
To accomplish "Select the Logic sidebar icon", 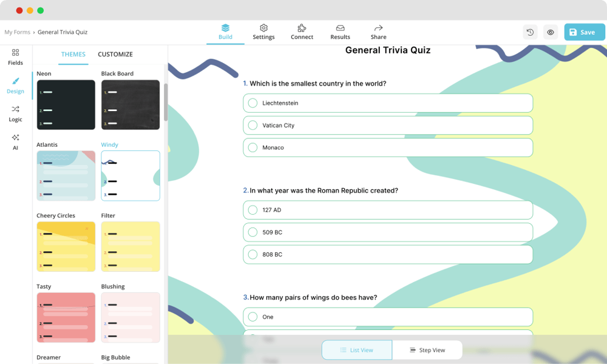I will 15,109.
